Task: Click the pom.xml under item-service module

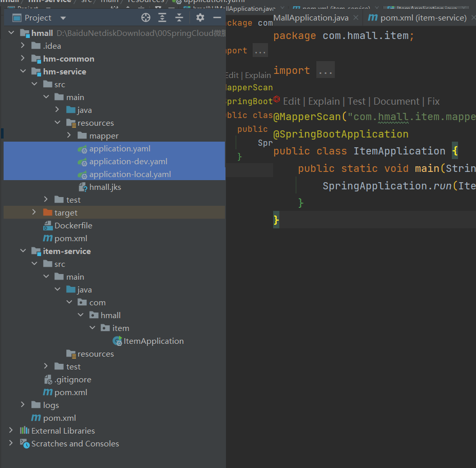Action: tap(71, 393)
